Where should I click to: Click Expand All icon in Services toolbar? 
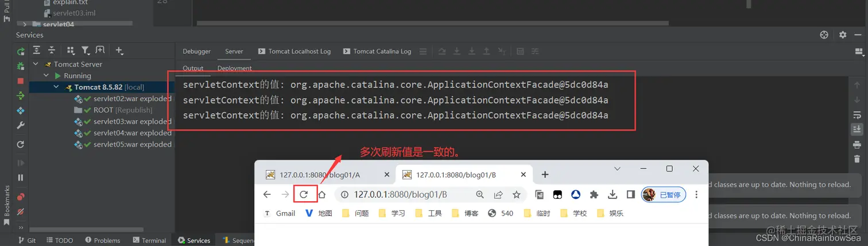[x=37, y=51]
